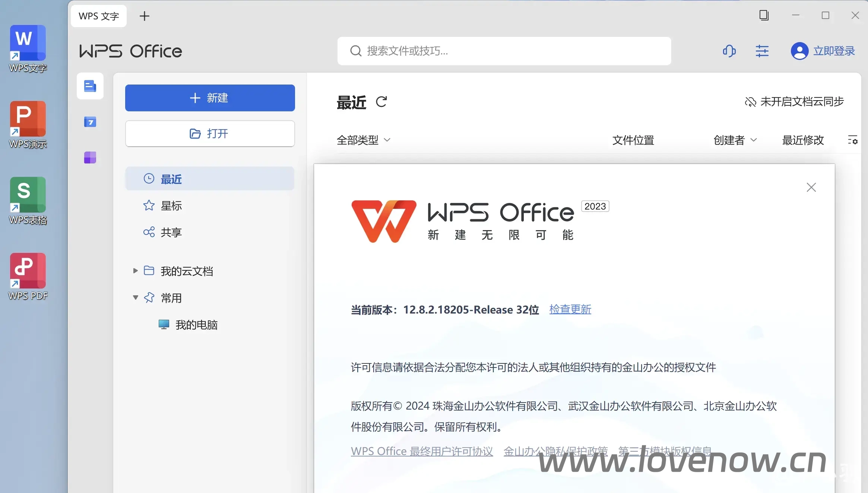Open the Documents panel in the left sidebar
This screenshot has width=868, height=493.
click(x=90, y=86)
